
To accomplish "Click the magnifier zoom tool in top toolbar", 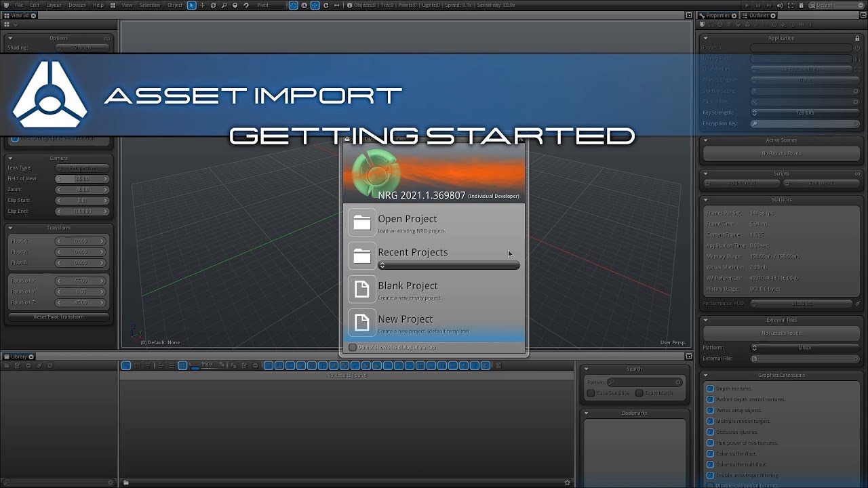I will coord(224,5).
